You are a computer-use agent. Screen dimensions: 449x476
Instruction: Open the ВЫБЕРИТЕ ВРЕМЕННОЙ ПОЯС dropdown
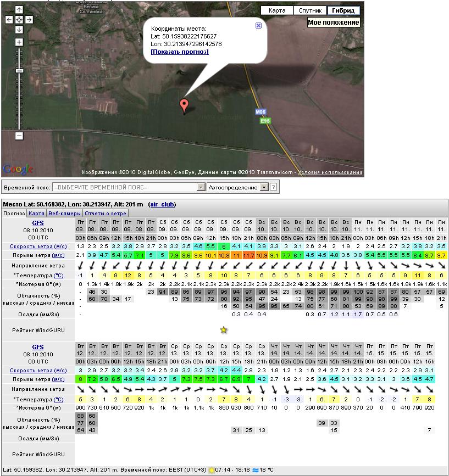click(202, 187)
